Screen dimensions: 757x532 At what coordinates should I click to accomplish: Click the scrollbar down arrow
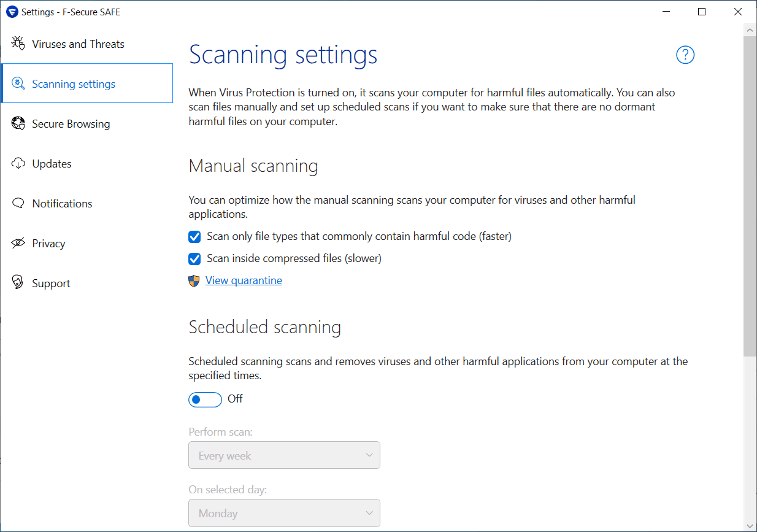(x=750, y=525)
